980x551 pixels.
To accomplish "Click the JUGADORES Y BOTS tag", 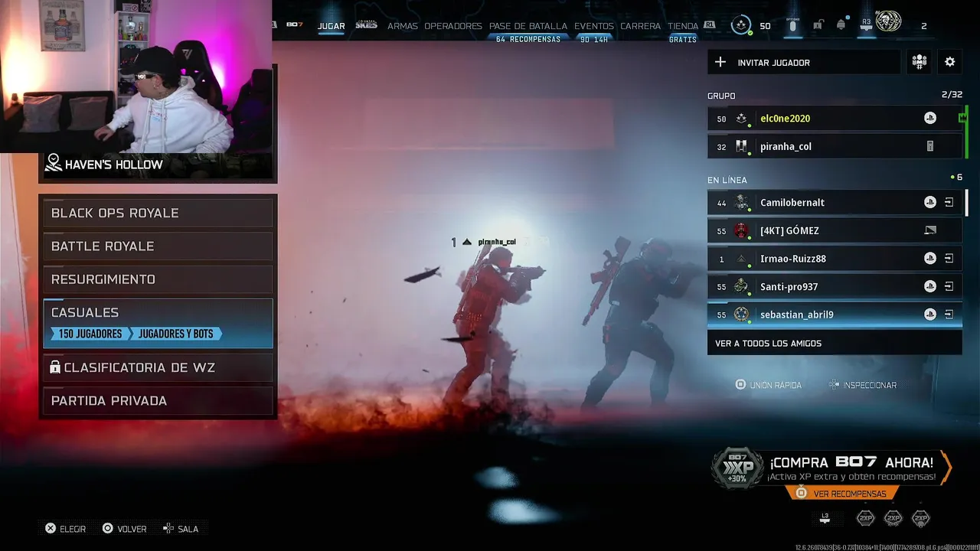I will pos(176,334).
